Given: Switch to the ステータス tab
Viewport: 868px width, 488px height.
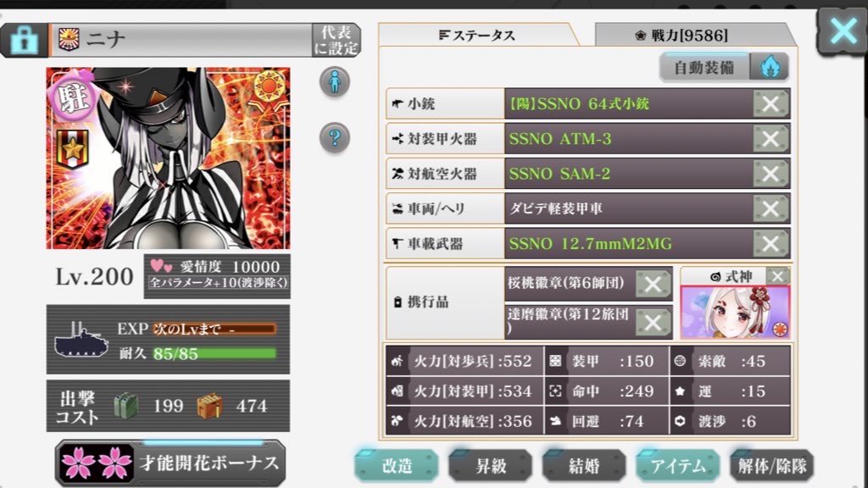Looking at the screenshot, I should [x=477, y=36].
